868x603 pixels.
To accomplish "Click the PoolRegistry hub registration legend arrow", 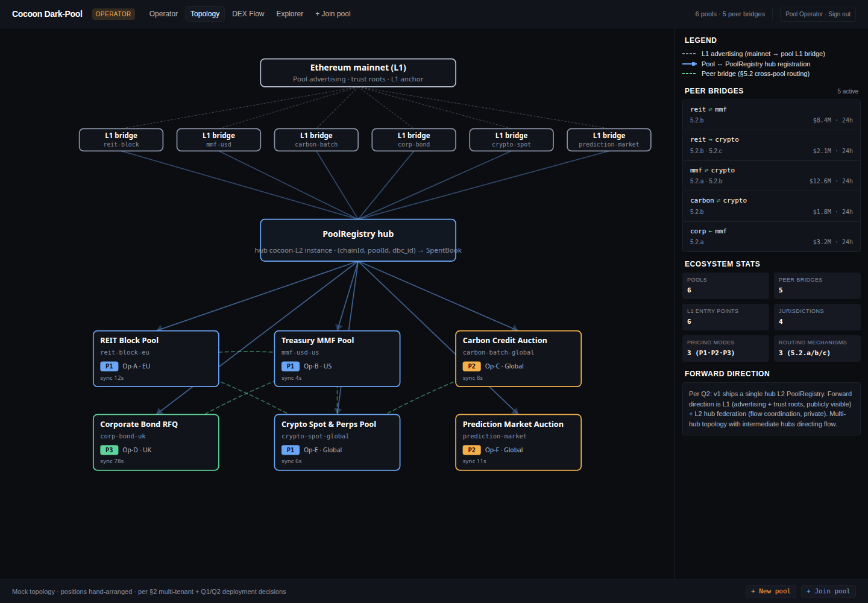I will pos(689,64).
